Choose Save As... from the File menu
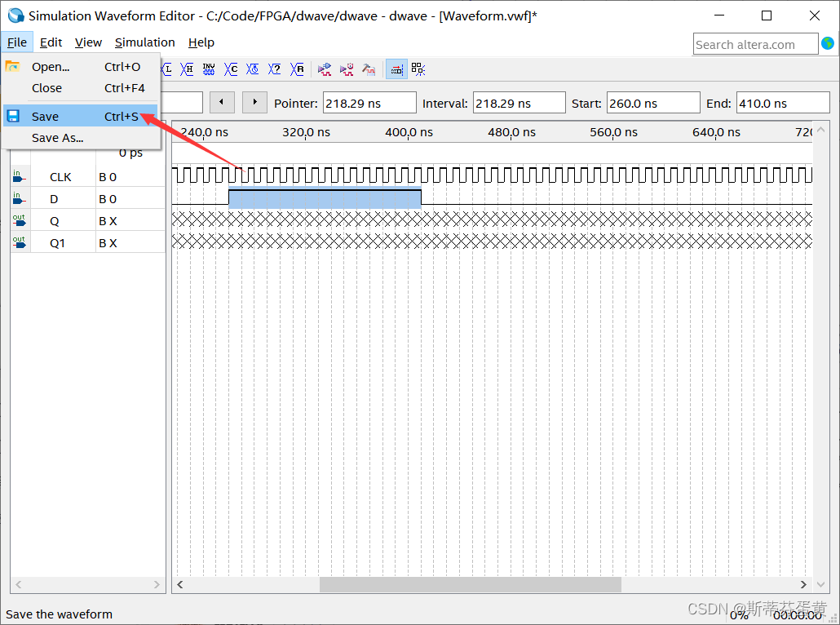This screenshot has width=840, height=625. coord(81,138)
